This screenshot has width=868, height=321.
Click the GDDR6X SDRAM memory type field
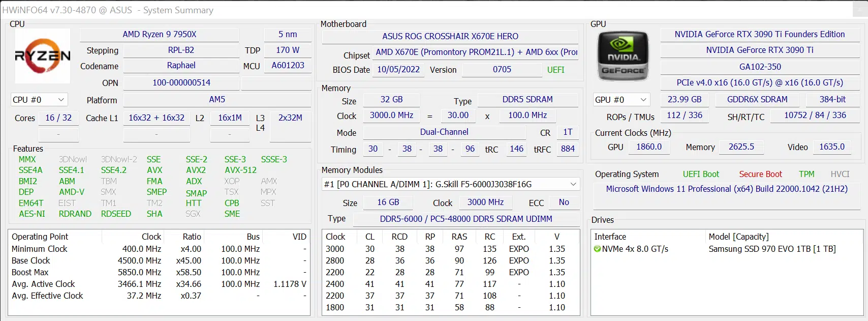pyautogui.click(x=757, y=100)
